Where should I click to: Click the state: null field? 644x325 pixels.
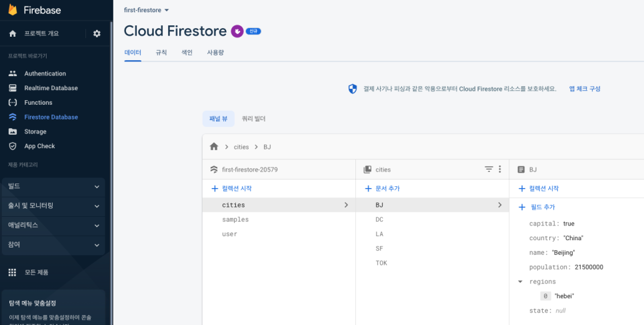click(547, 310)
